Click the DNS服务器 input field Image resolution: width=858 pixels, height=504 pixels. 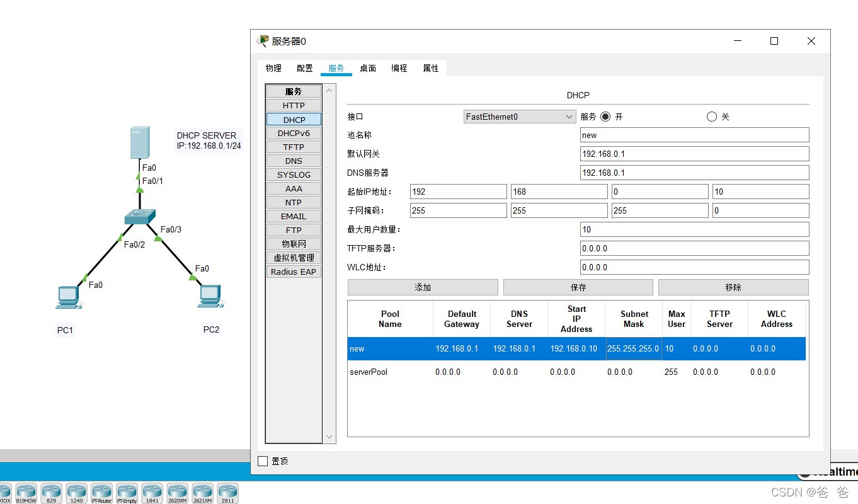pos(694,173)
